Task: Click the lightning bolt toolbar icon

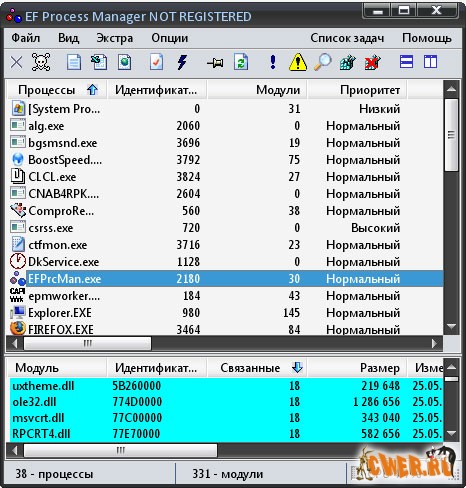Action: pyautogui.click(x=182, y=62)
